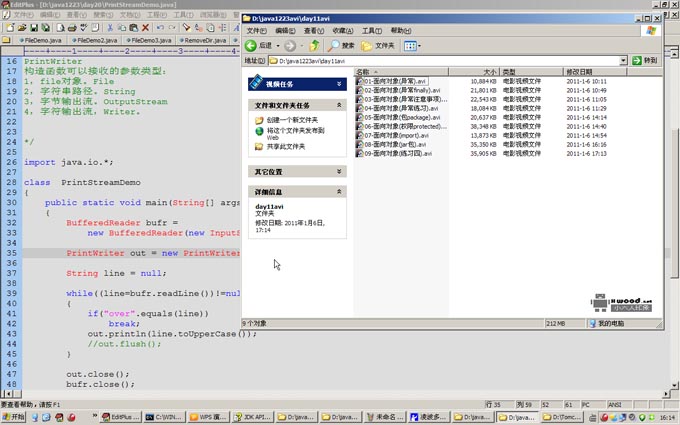Click the Save All icon in EditPlus
Viewport: 680px width, 425px height.
pyautogui.click(x=45, y=28)
